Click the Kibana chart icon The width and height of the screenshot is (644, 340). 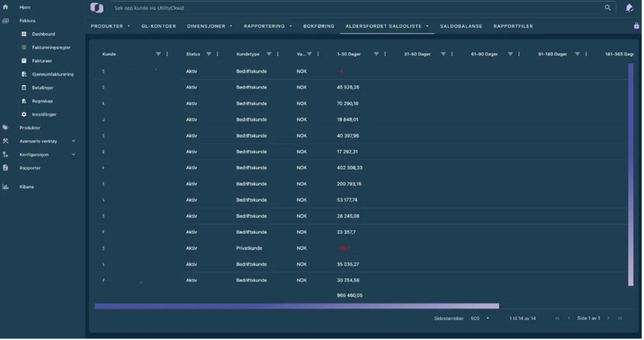click(x=5, y=187)
